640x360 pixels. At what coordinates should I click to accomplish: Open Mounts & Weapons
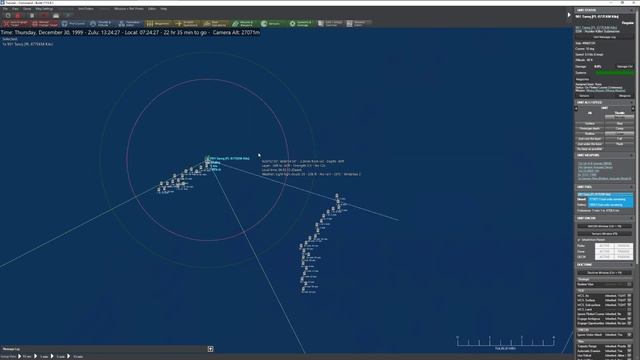point(244,24)
